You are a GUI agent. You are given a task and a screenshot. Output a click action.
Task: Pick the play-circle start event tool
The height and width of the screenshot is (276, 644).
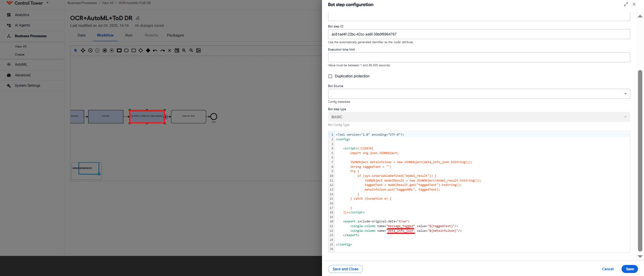click(90, 51)
